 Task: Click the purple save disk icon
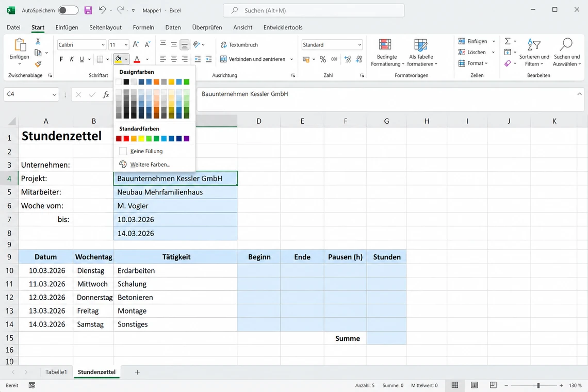click(x=88, y=10)
